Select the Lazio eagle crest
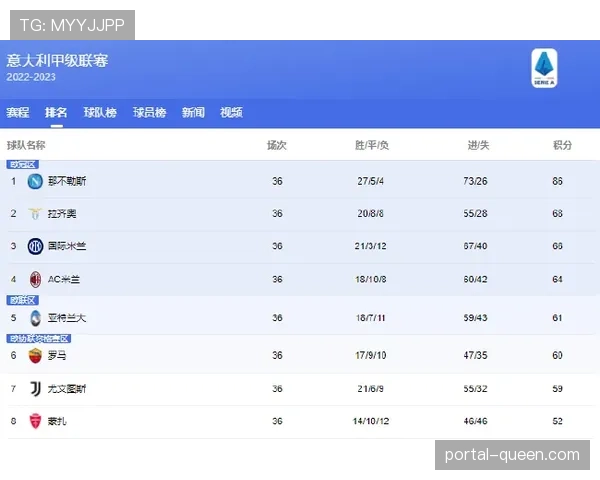Image resolution: width=600 pixels, height=480 pixels. point(35,213)
